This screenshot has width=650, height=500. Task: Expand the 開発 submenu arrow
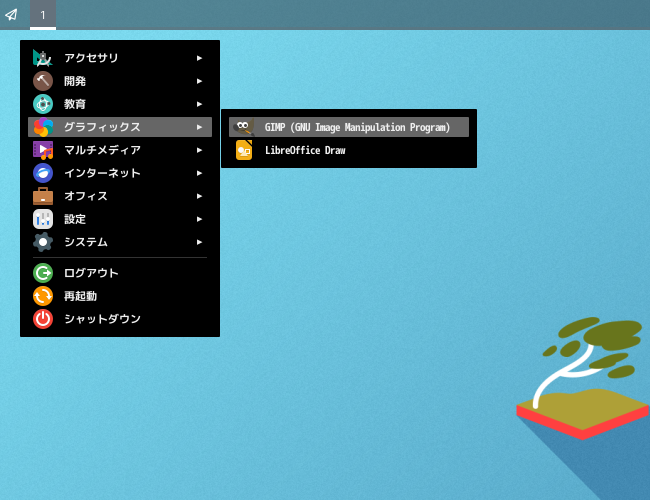click(199, 81)
